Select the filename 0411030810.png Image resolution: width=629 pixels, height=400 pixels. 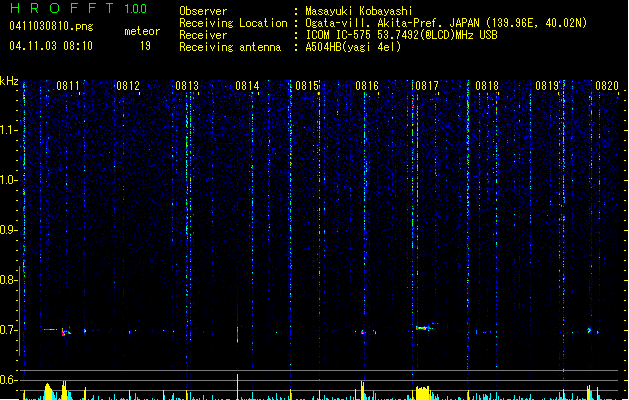pos(51,26)
